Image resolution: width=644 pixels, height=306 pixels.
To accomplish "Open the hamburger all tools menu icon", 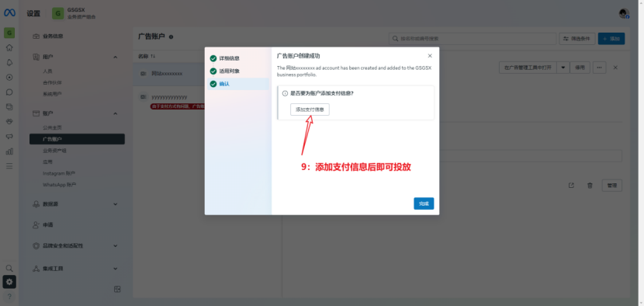I will click(9, 166).
